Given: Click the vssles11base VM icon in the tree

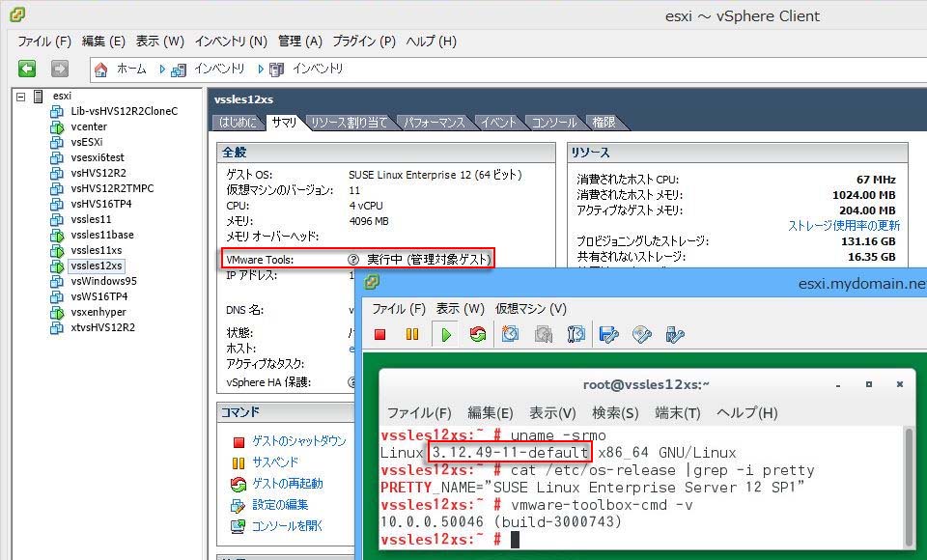Looking at the screenshot, I should tap(57, 235).
